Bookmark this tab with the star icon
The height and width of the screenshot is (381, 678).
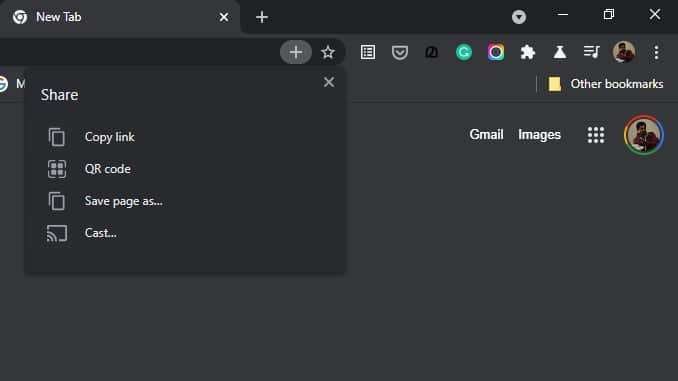[328, 52]
